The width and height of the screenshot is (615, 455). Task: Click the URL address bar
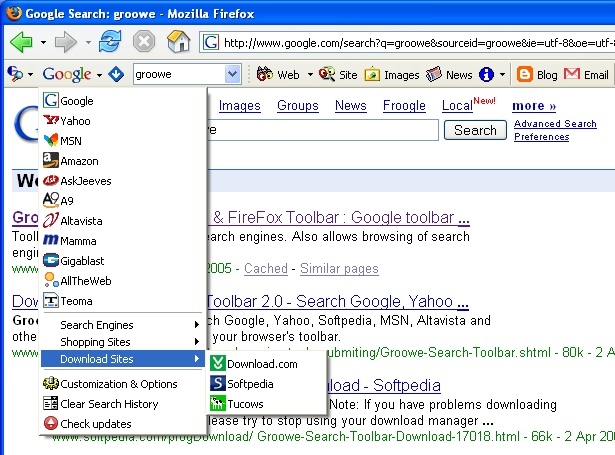407,42
